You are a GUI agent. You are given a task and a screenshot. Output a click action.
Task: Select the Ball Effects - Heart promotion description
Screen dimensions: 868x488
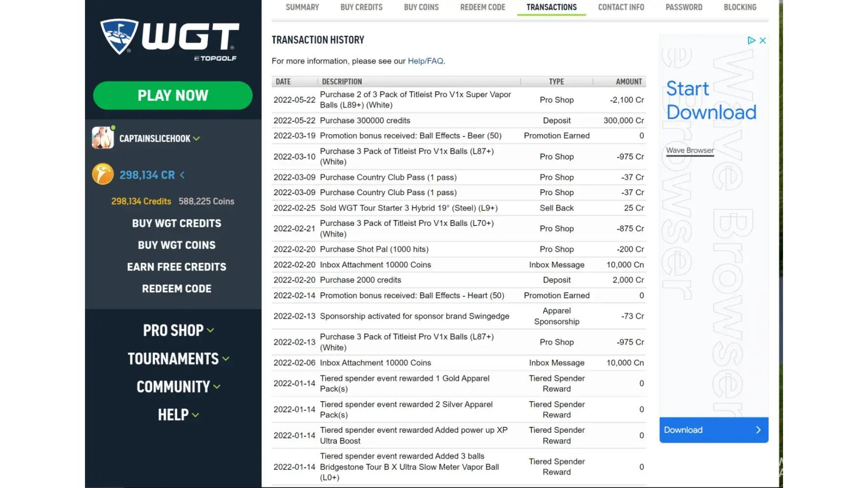pyautogui.click(x=412, y=296)
